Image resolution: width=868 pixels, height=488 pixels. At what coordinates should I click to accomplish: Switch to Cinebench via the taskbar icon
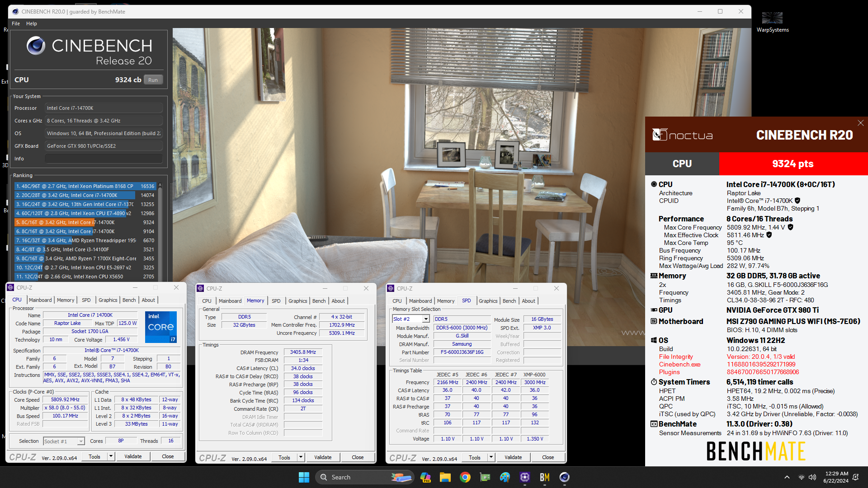565,477
